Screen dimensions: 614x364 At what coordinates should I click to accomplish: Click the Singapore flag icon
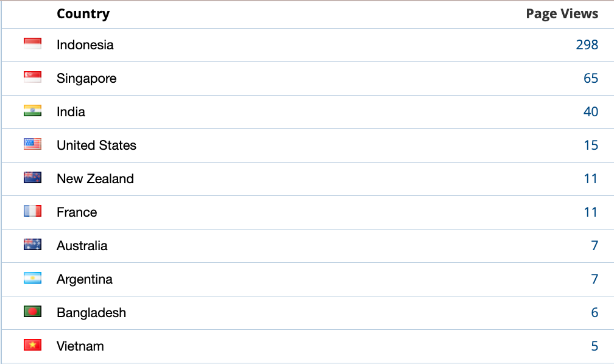[x=32, y=78]
